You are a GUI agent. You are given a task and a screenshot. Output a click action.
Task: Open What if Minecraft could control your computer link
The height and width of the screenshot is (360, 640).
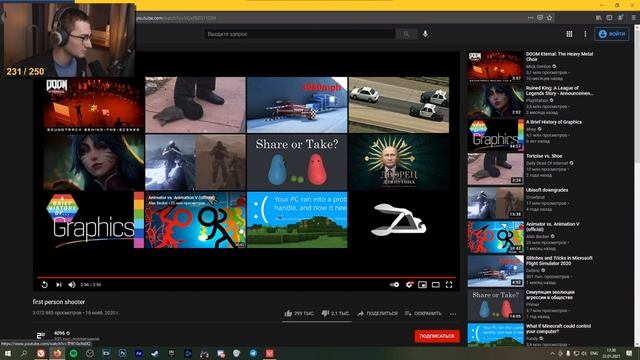click(x=558, y=329)
